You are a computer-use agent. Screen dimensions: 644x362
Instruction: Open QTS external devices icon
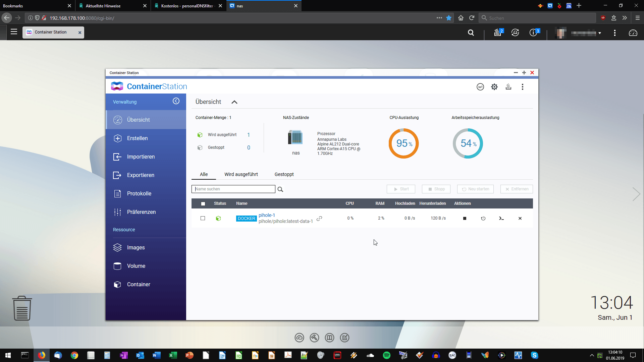coord(515,33)
